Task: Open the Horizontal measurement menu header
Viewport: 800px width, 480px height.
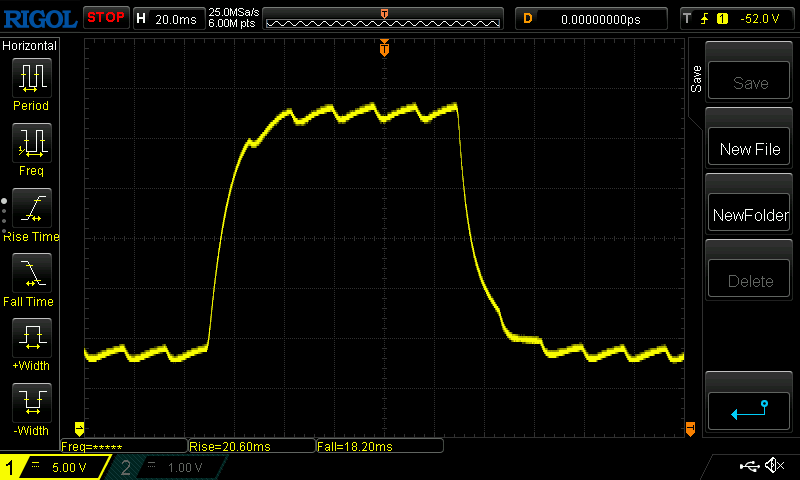Action: [30, 46]
